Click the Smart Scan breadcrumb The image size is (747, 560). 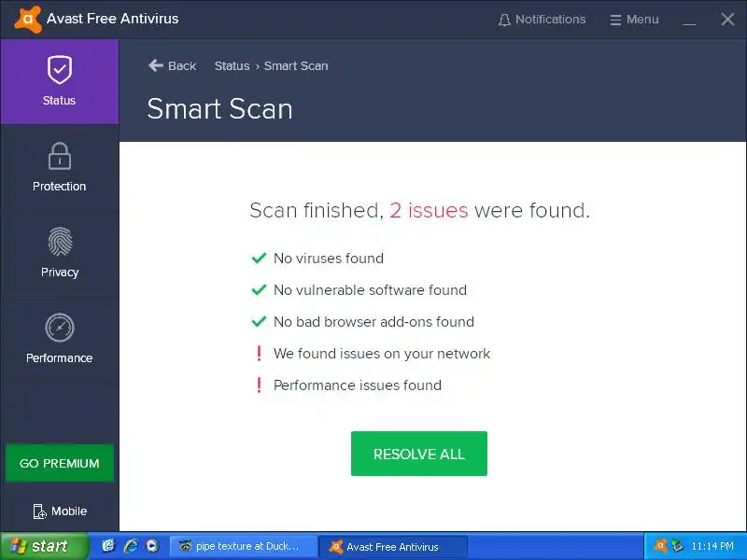point(296,65)
